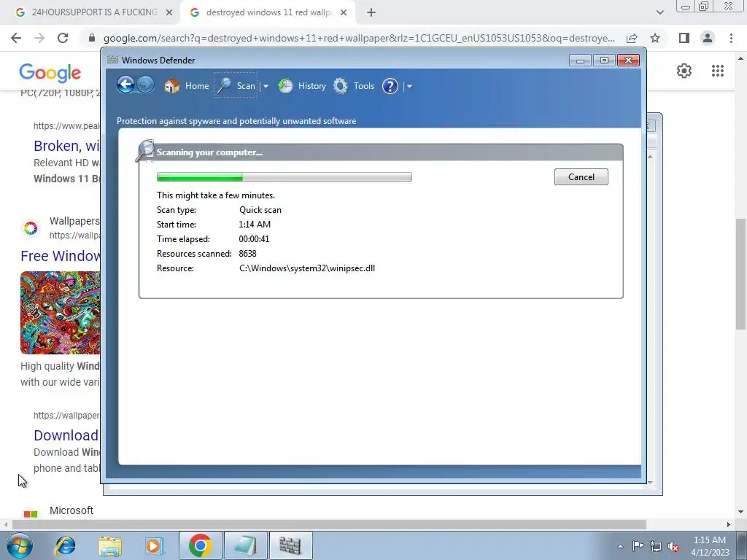Go back in Windows Defender
Image resolution: width=747 pixels, height=560 pixels.
click(x=125, y=85)
